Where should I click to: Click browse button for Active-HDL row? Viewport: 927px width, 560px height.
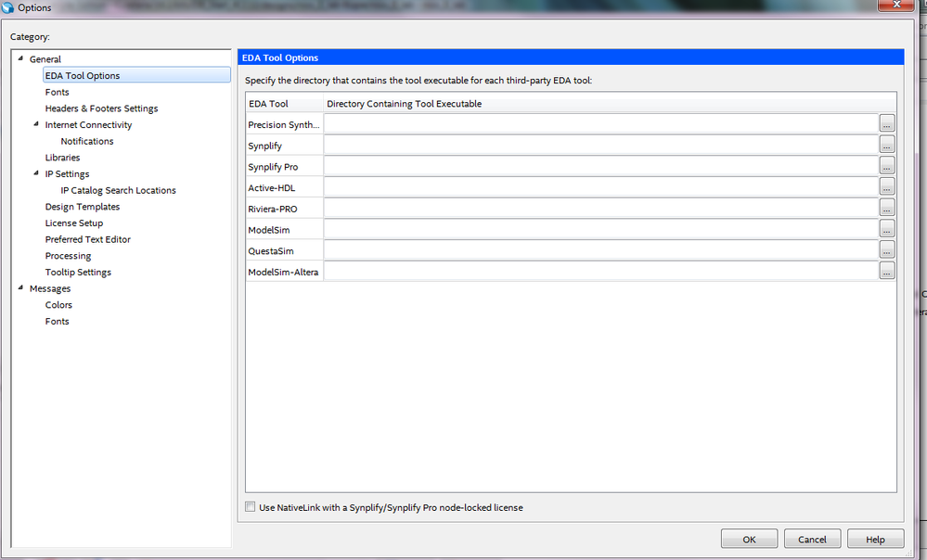pos(887,186)
